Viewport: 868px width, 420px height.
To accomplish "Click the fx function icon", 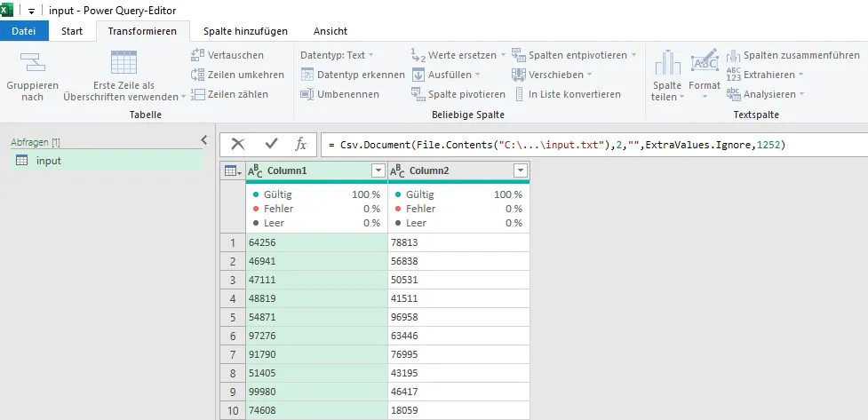I will 300,145.
